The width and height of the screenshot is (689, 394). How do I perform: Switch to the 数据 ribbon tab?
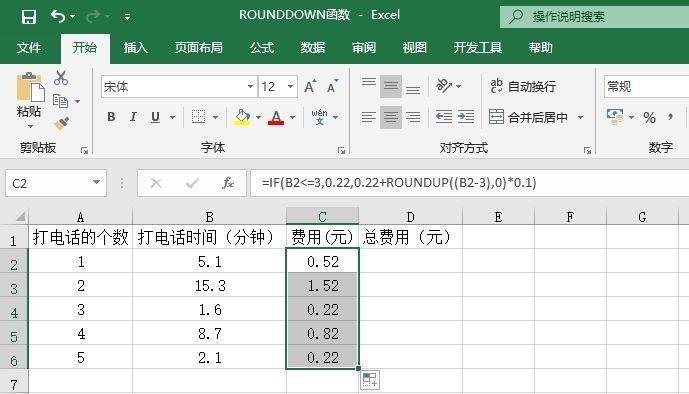pos(313,47)
